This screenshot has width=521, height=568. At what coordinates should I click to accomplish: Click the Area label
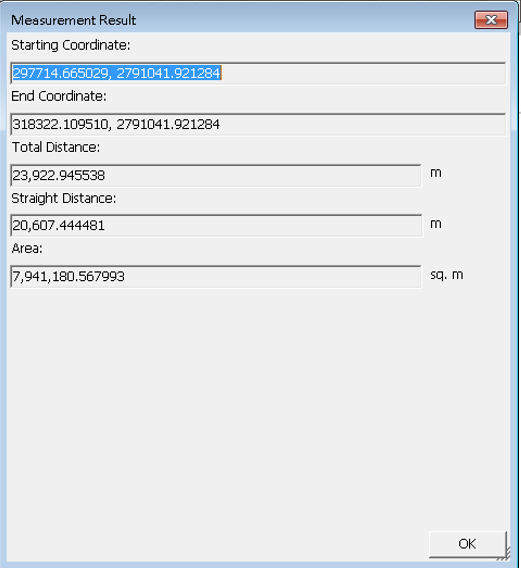coord(27,248)
